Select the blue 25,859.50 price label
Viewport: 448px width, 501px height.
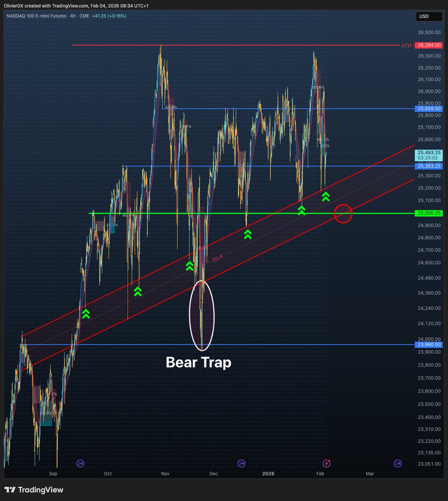[x=428, y=109]
